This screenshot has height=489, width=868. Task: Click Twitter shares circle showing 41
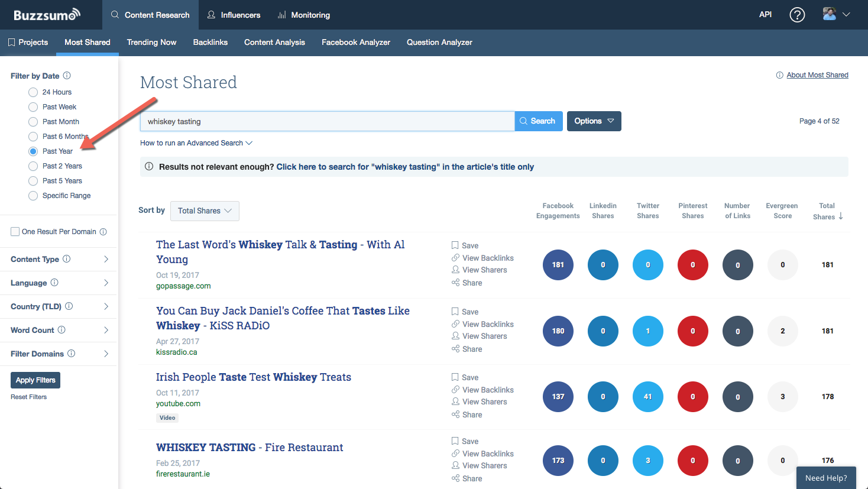coord(648,397)
